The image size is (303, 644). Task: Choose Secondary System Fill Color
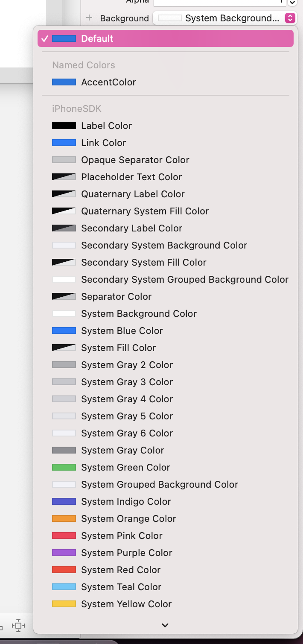(x=166, y=262)
